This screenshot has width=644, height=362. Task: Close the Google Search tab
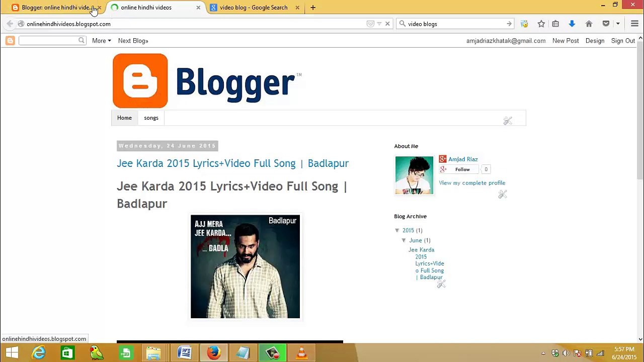coord(297,8)
